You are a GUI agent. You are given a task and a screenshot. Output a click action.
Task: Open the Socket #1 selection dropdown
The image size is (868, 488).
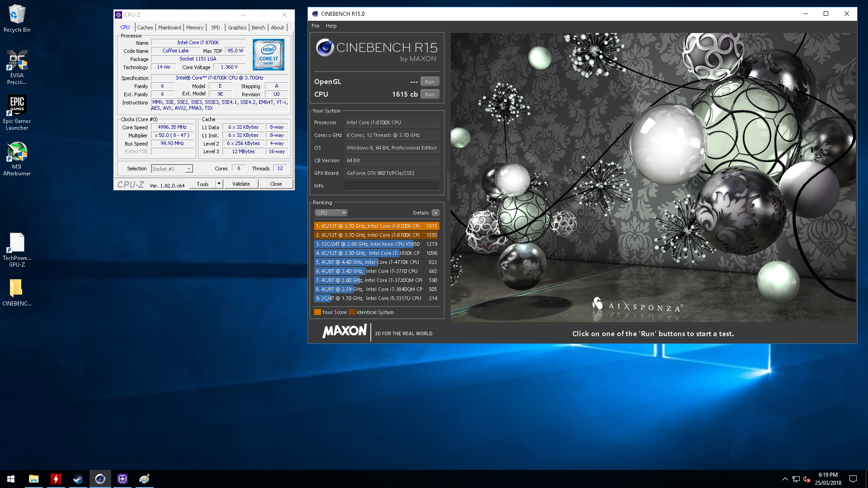coord(172,169)
